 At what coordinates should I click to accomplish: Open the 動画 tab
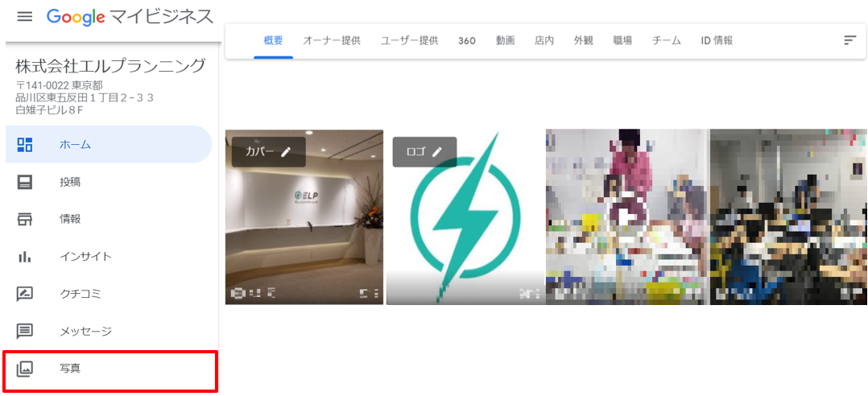pyautogui.click(x=505, y=40)
